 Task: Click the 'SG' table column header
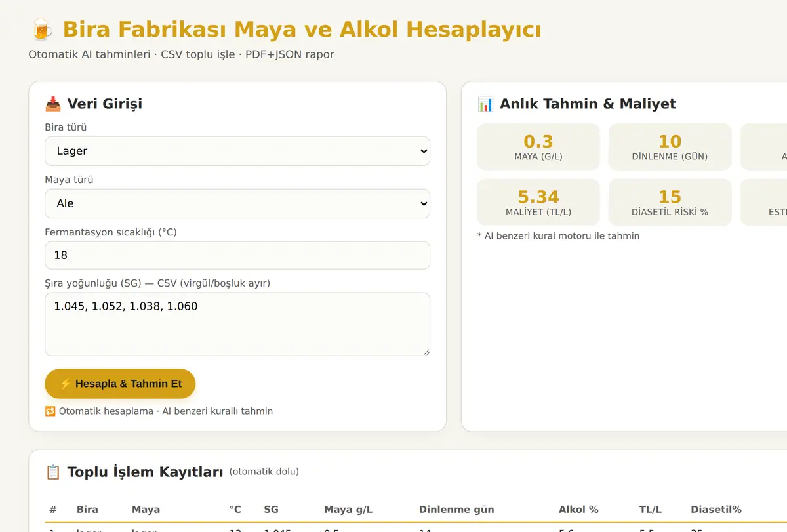coord(271,509)
